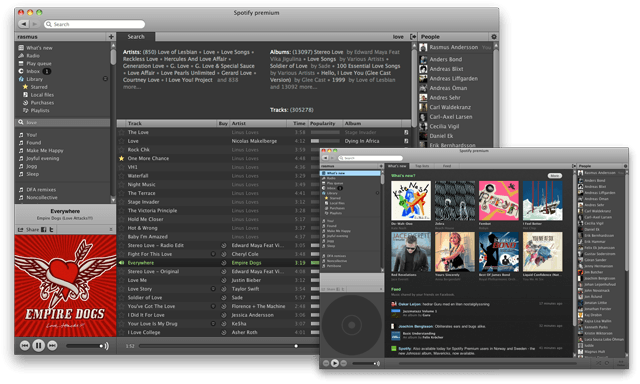
Task: Click the forward navigation arrow in back window
Action: point(35,24)
